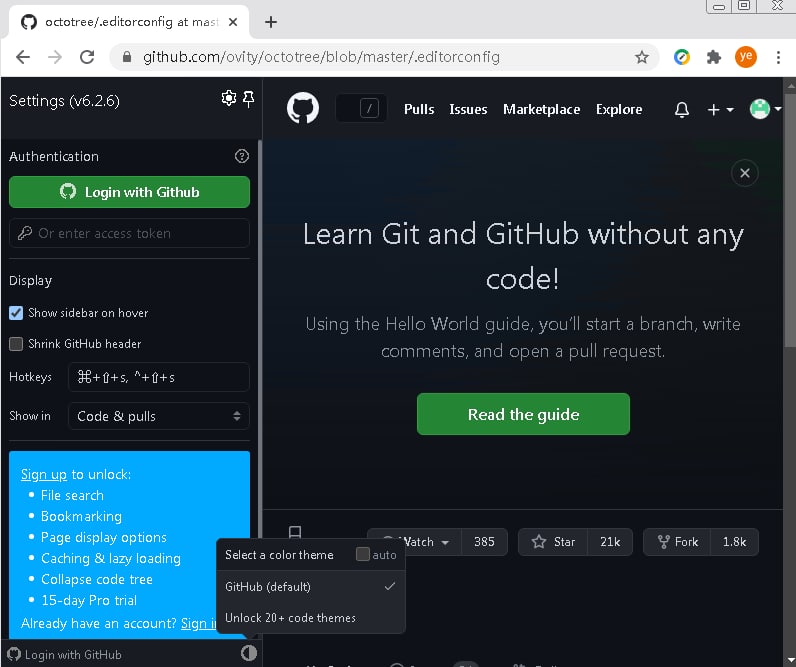Fork the octotree repository
This screenshot has width=796, height=667.
pyautogui.click(x=677, y=542)
